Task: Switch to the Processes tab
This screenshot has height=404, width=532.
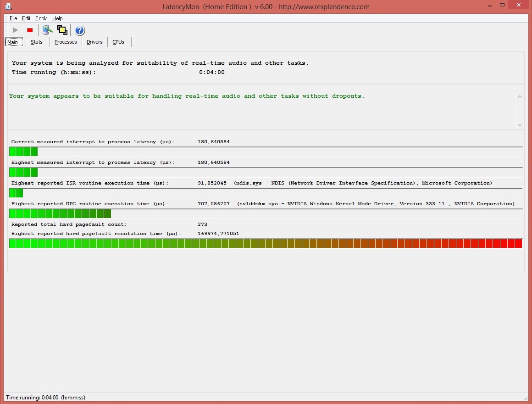Action: [x=66, y=42]
